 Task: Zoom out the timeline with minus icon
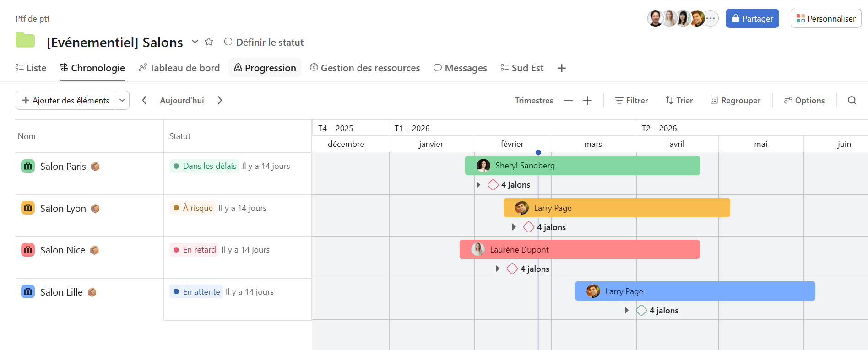[568, 101]
